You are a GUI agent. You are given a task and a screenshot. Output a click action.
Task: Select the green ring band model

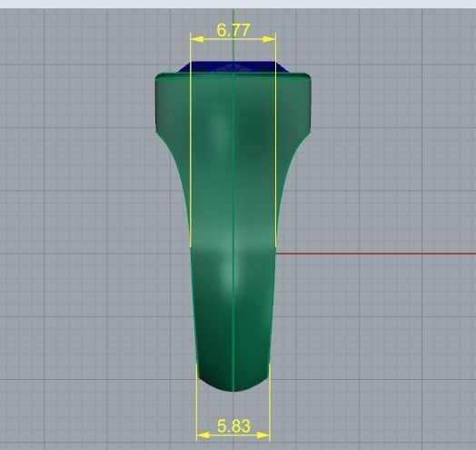click(x=233, y=232)
